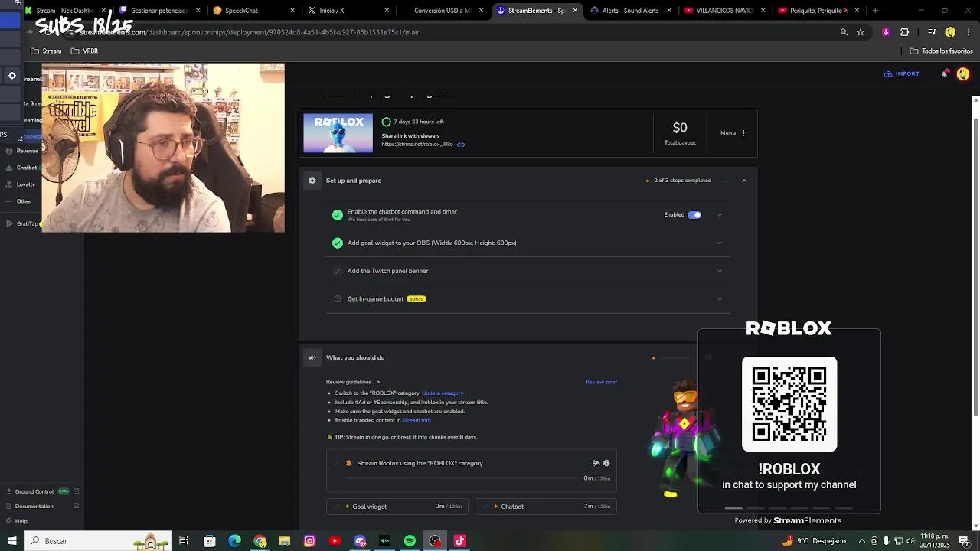Viewport: 980px width, 551px height.
Task: Click the browser address bar URL
Action: [x=250, y=32]
